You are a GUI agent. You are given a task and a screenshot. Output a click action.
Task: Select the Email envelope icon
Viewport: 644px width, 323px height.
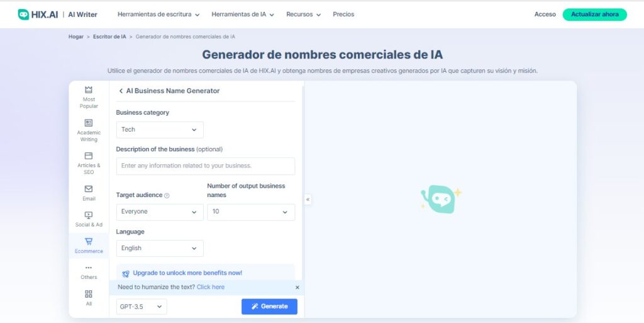89,189
